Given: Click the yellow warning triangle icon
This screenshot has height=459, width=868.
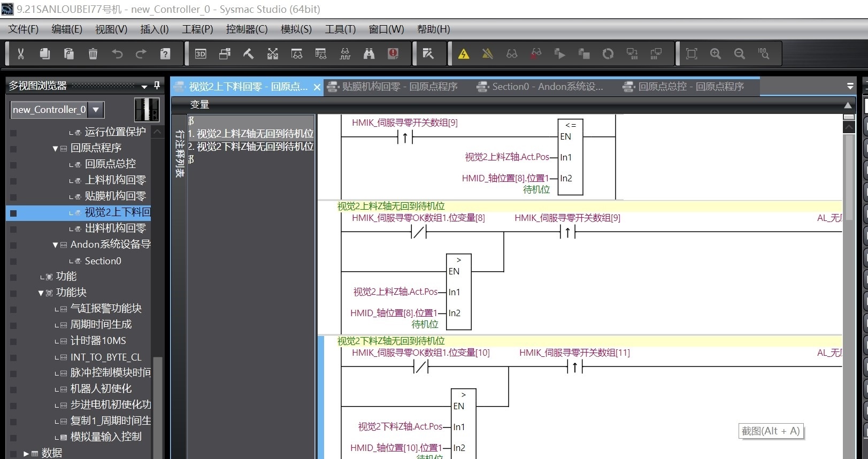Looking at the screenshot, I should tap(464, 53).
